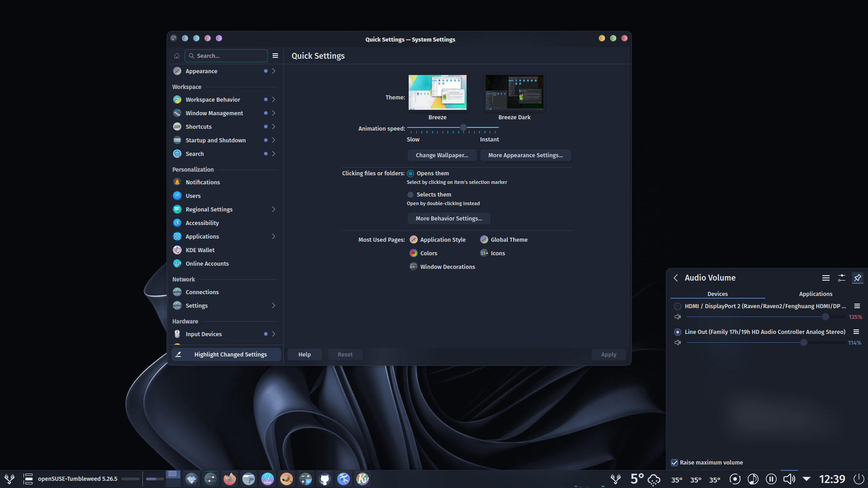Click the volume speaker tray icon

click(x=789, y=479)
